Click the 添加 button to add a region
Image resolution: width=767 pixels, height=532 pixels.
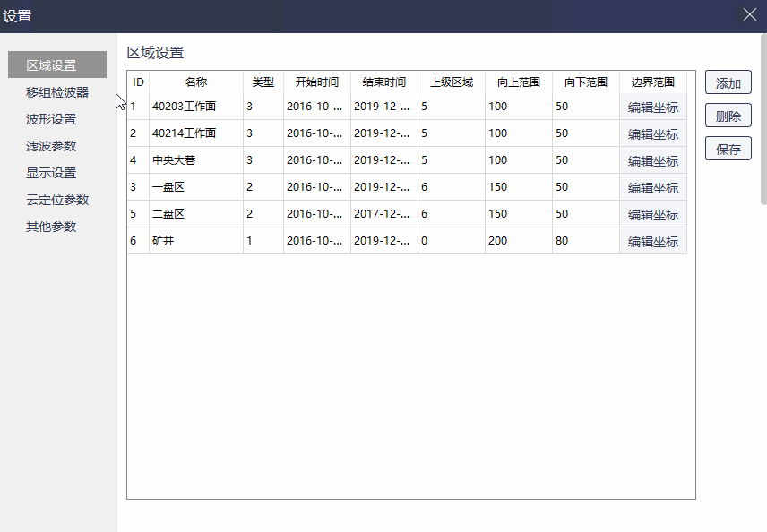click(728, 82)
